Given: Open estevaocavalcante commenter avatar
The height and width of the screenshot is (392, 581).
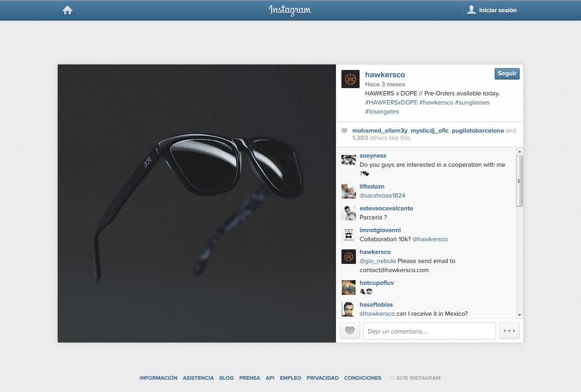Looking at the screenshot, I should tap(349, 213).
